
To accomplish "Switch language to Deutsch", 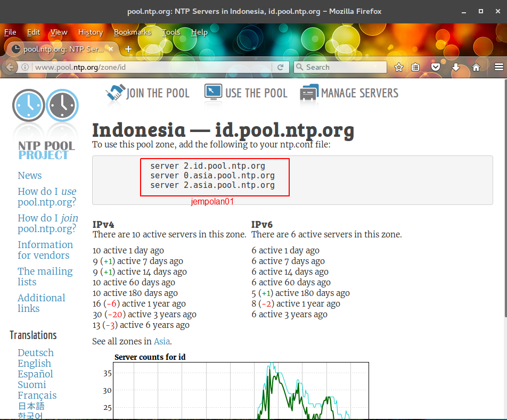I will [x=36, y=352].
